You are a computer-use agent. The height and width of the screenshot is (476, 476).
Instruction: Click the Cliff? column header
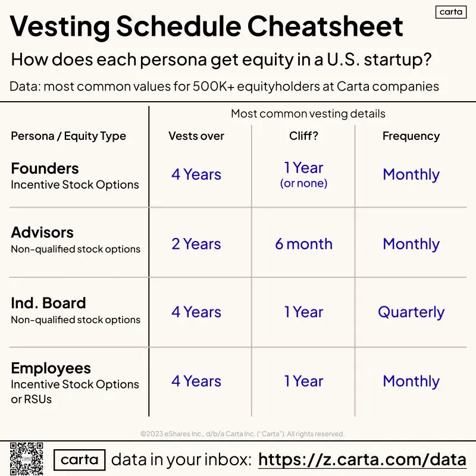pos(303,136)
